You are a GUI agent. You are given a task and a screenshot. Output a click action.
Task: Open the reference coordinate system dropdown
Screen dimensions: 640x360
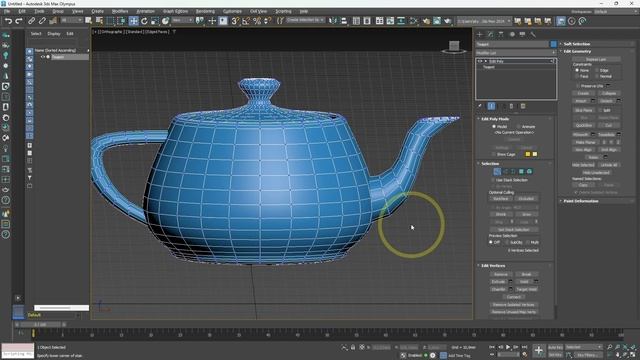[182, 20]
